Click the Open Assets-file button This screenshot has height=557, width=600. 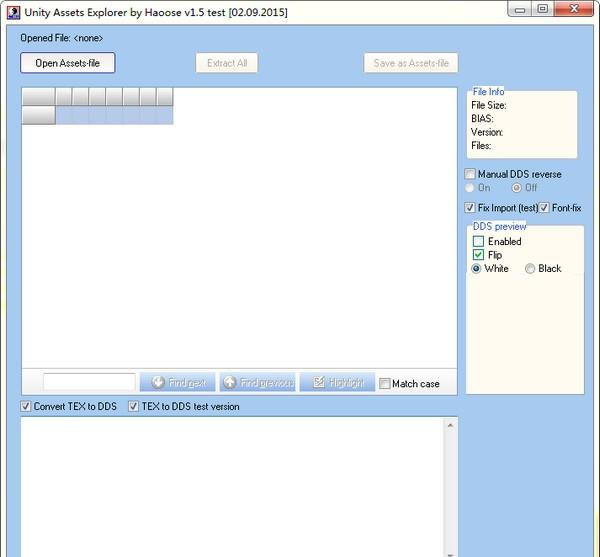click(68, 63)
